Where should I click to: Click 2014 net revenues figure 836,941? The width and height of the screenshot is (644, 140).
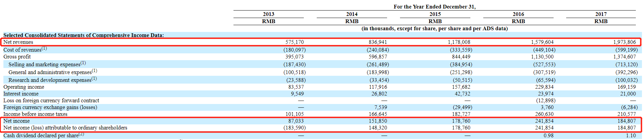pyautogui.click(x=378, y=42)
